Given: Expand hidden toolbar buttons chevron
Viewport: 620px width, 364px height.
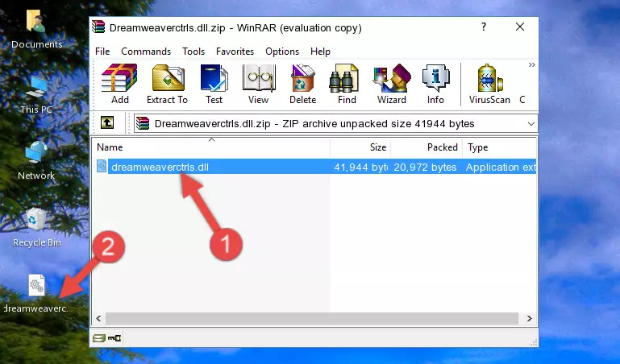Looking at the screenshot, I should 531,64.
